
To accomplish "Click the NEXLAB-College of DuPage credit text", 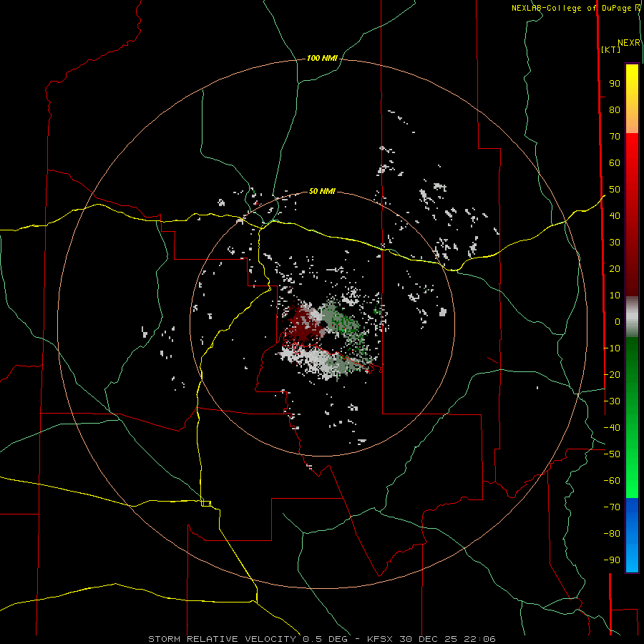I will 571,8.
